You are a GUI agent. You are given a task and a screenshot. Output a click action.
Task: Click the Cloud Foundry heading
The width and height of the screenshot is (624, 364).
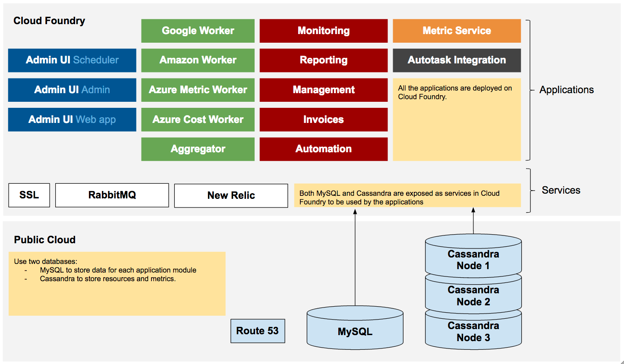[49, 21]
